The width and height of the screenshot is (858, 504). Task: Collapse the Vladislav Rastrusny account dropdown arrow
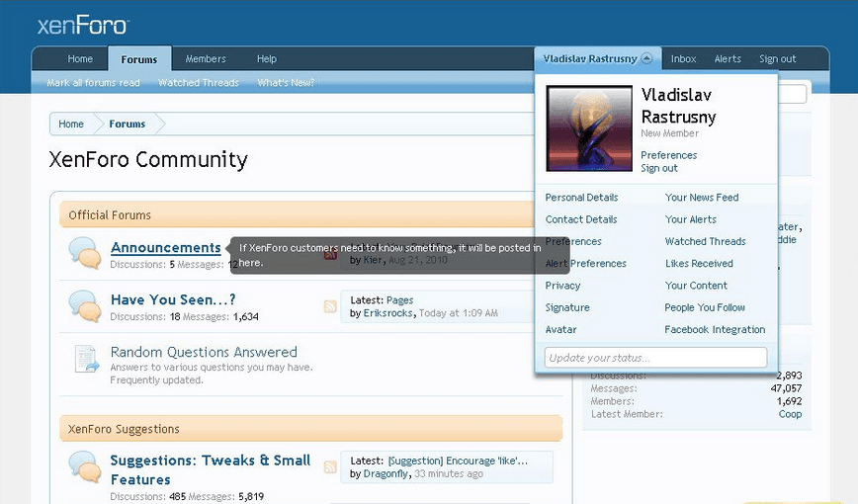coord(646,58)
